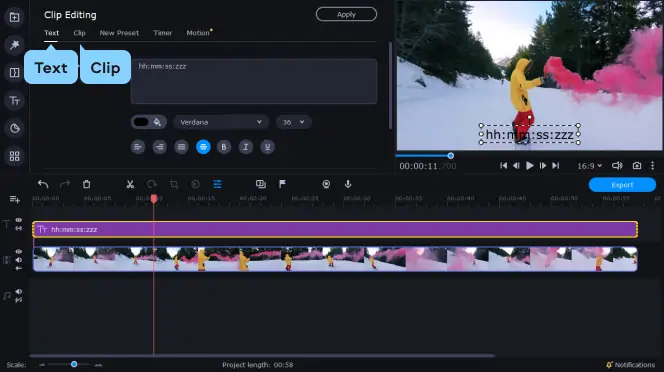Viewport: 664px width, 372px height.
Task: Step forward one frame
Action: (x=543, y=166)
